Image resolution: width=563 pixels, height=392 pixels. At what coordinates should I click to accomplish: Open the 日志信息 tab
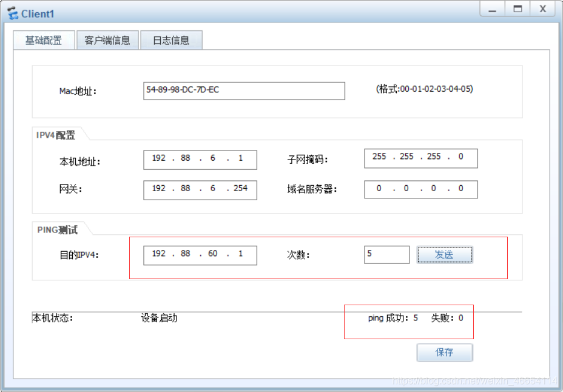coord(171,40)
